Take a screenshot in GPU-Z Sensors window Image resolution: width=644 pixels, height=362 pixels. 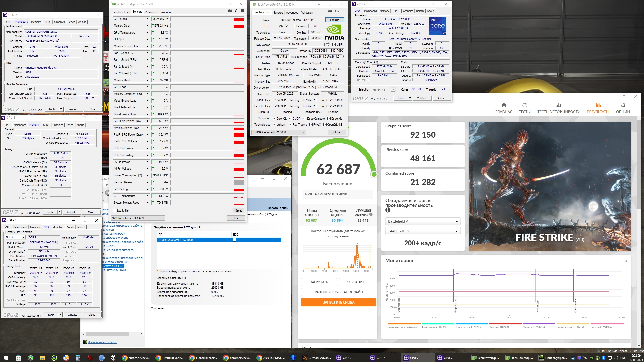coord(229,11)
